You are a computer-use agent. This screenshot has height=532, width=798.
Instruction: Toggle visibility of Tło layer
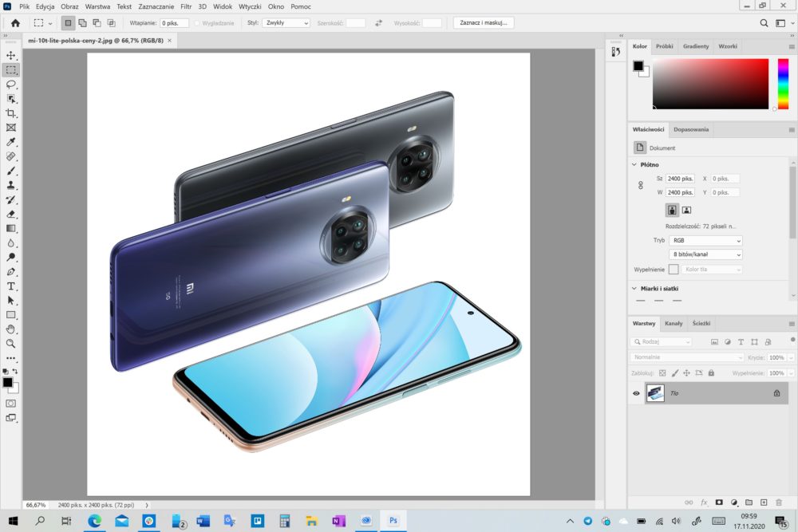636,393
